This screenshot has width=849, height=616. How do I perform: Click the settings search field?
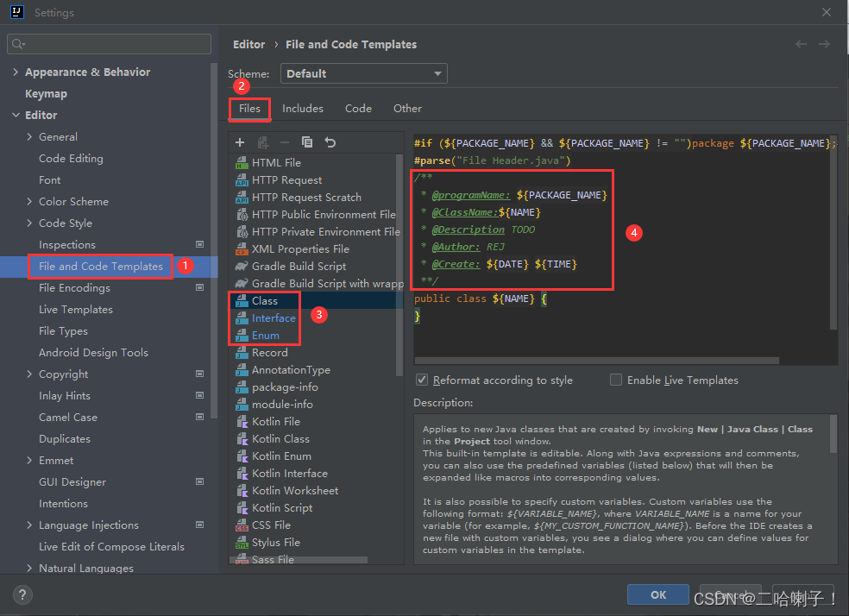pos(109,44)
